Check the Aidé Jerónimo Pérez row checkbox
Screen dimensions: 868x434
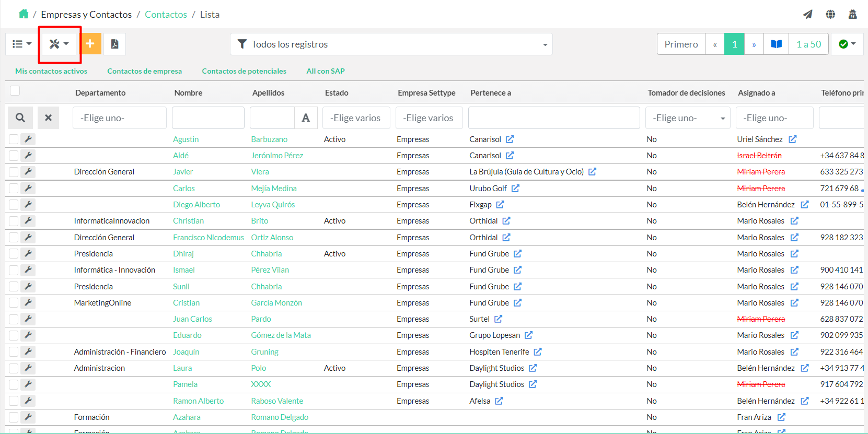pyautogui.click(x=14, y=156)
